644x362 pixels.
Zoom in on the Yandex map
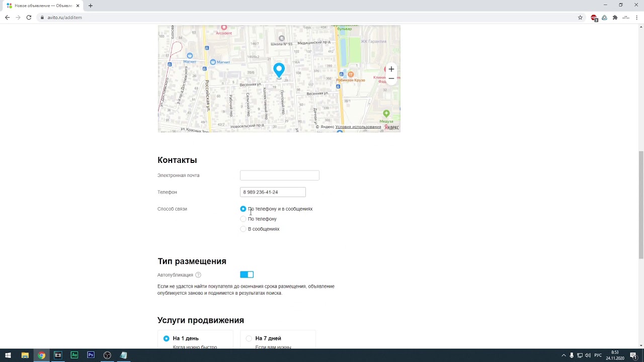point(391,69)
